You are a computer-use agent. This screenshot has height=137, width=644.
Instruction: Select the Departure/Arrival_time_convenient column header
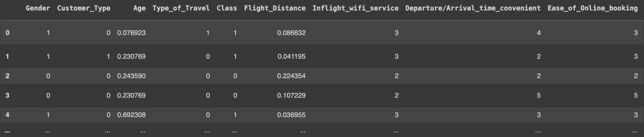pyautogui.click(x=473, y=8)
